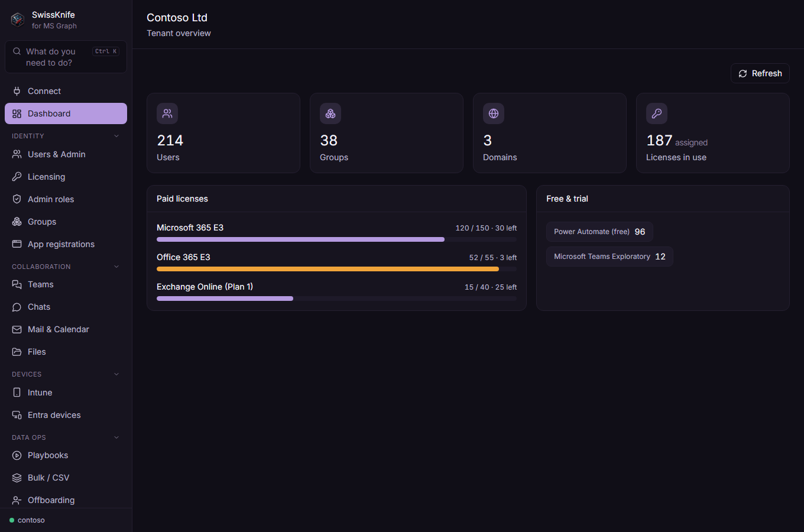The height and width of the screenshot is (532, 804).
Task: Click the play-circle icon beside Playbooks
Action: (x=17, y=455)
